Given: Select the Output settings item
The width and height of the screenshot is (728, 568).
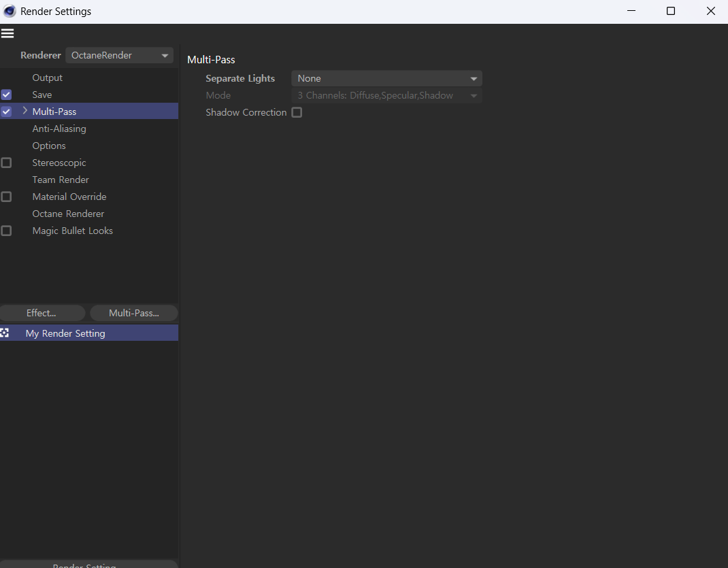Looking at the screenshot, I should [x=48, y=78].
